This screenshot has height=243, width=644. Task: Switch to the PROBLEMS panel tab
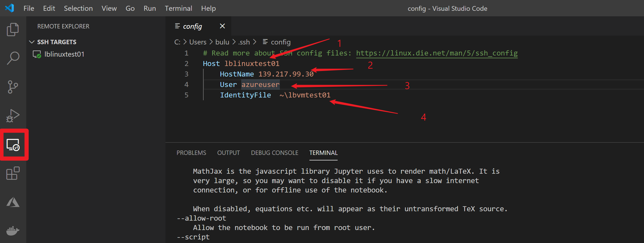191,153
